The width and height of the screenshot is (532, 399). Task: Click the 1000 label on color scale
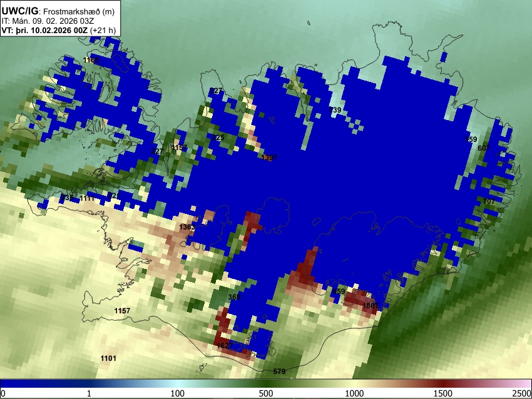tap(354, 393)
